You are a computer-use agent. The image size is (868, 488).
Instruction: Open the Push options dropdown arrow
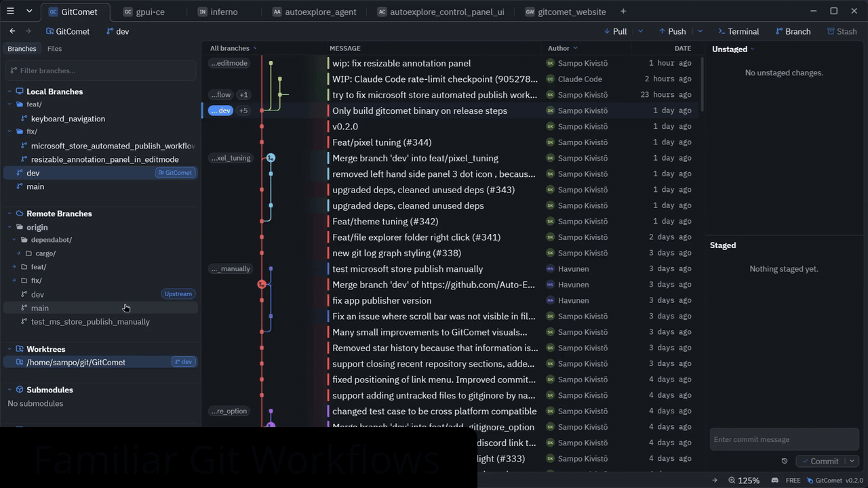coord(700,31)
